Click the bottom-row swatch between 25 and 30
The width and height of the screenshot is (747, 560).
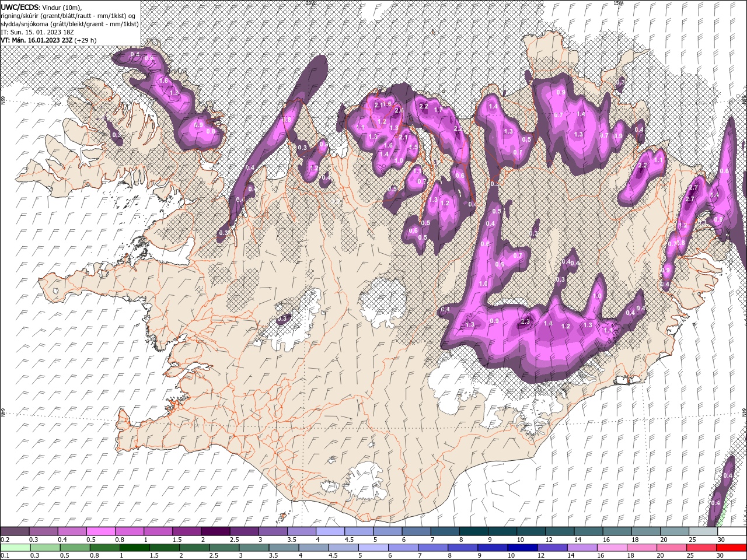pos(701,548)
